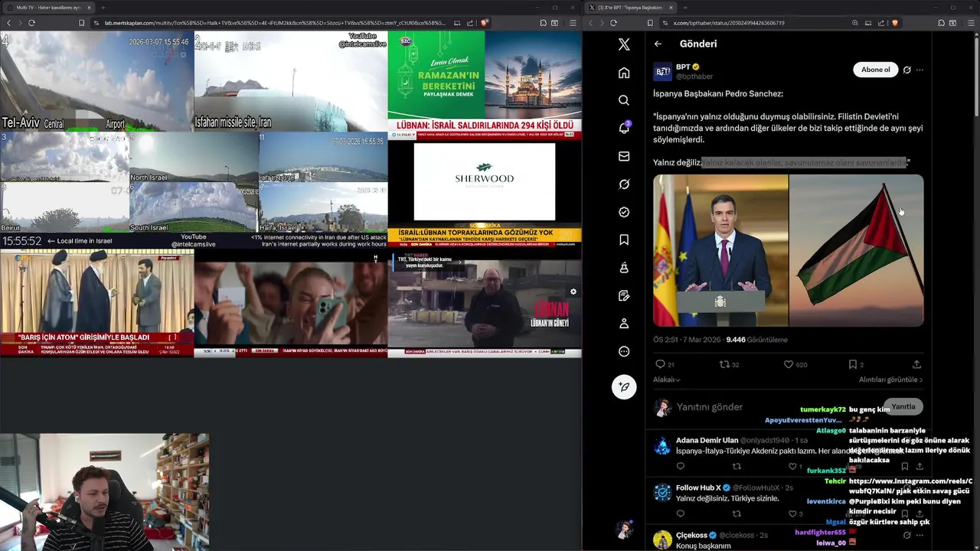Open the three-dot menu on BPT post
The height and width of the screenshot is (551, 980).
[x=920, y=70]
